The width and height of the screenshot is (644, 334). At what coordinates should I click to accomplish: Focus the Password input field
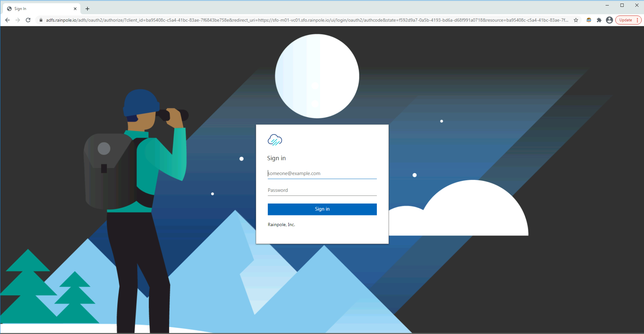[322, 190]
